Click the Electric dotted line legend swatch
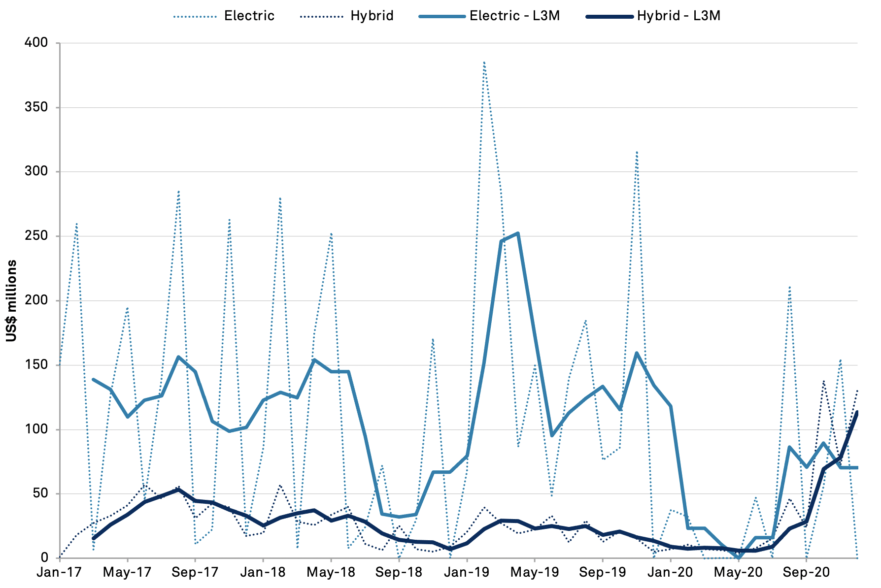881x588 pixels. [195, 16]
